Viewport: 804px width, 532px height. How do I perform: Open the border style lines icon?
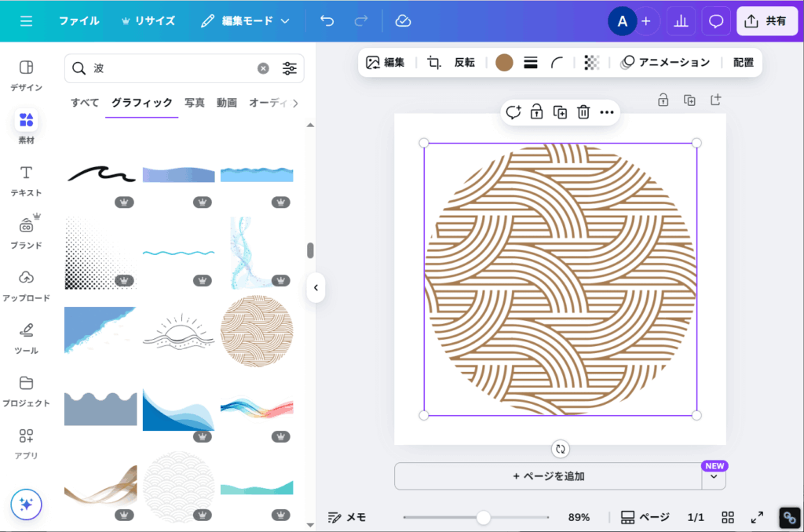pos(531,63)
